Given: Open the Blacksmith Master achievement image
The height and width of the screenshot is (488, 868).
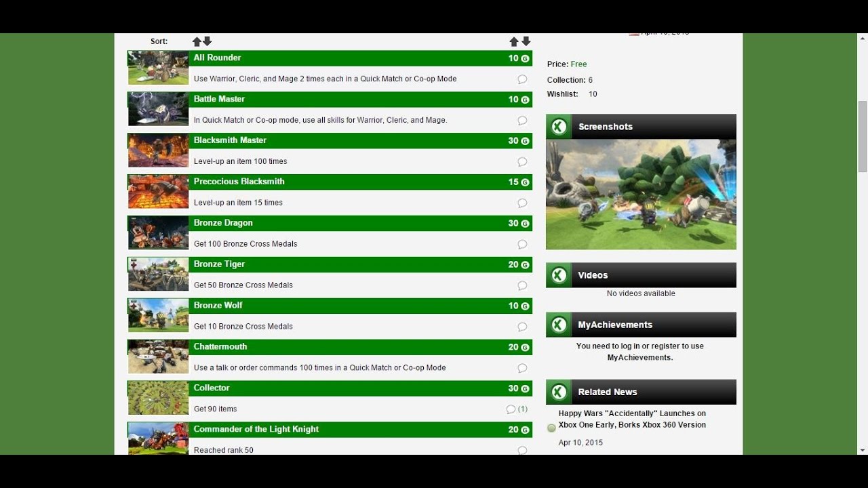Looking at the screenshot, I should point(158,150).
